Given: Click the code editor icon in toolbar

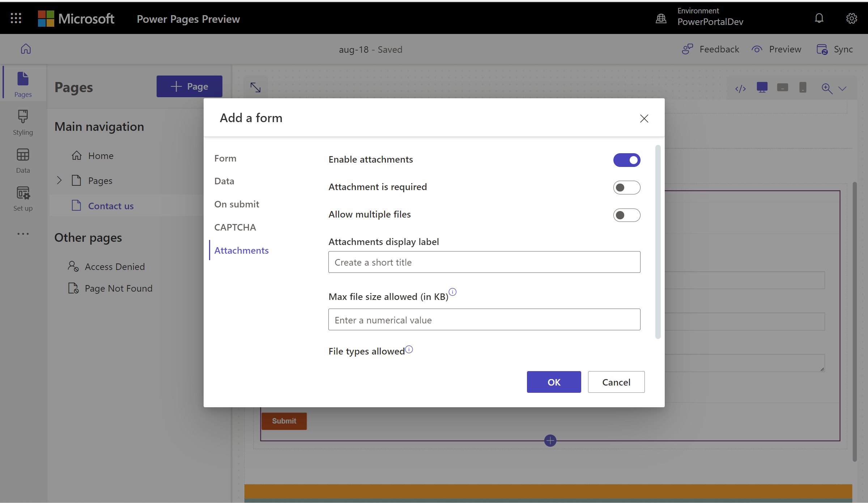Looking at the screenshot, I should coord(741,88).
